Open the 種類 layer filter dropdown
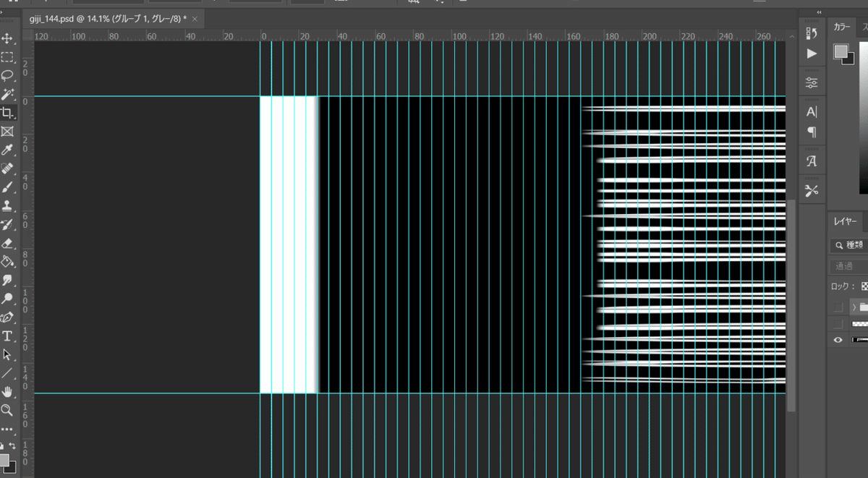The height and width of the screenshot is (478, 868). (850, 245)
